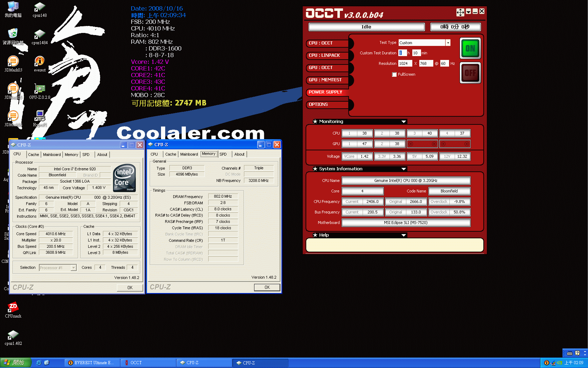Launch the 3DMark03 desktop icon
This screenshot has height=368, width=588.
pyautogui.click(x=13, y=64)
